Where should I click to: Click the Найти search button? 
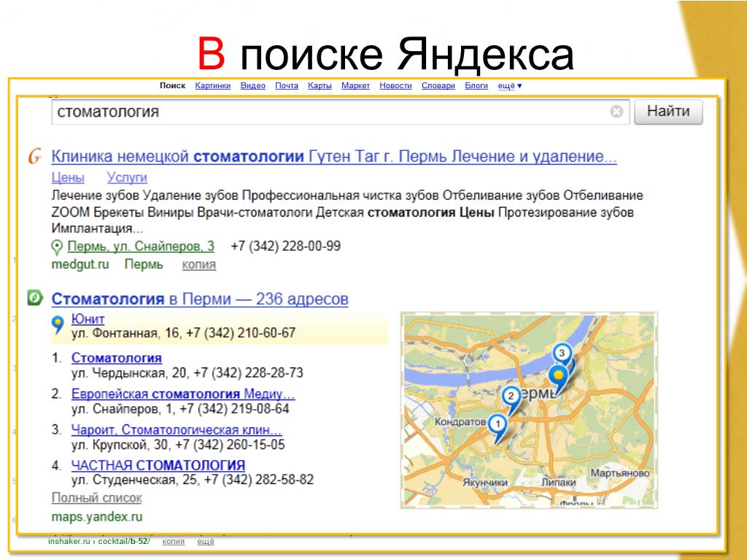(668, 112)
